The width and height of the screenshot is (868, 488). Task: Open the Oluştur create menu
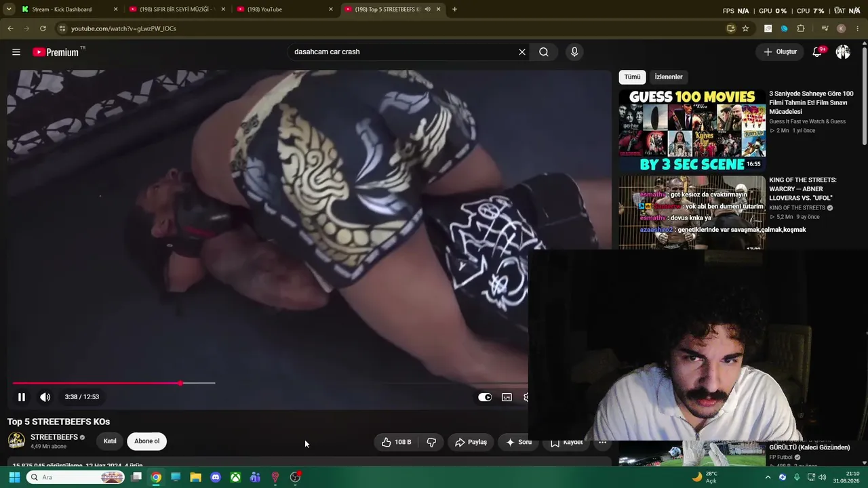[x=780, y=52]
